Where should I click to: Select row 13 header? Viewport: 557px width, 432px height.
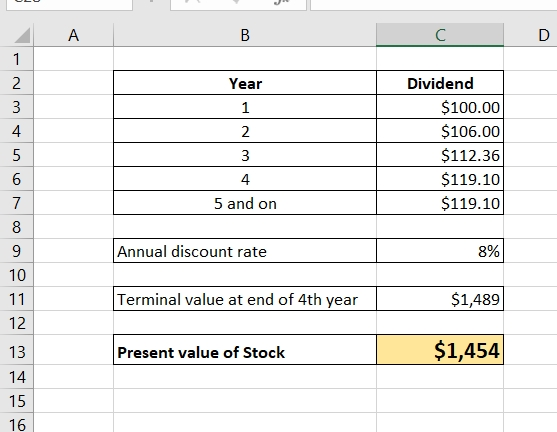(x=17, y=350)
